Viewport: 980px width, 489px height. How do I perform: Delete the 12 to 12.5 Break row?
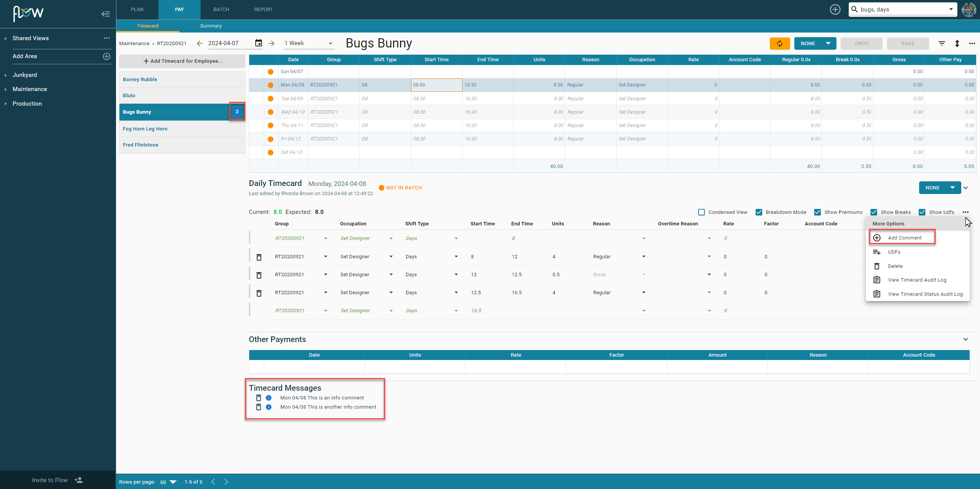tap(259, 275)
